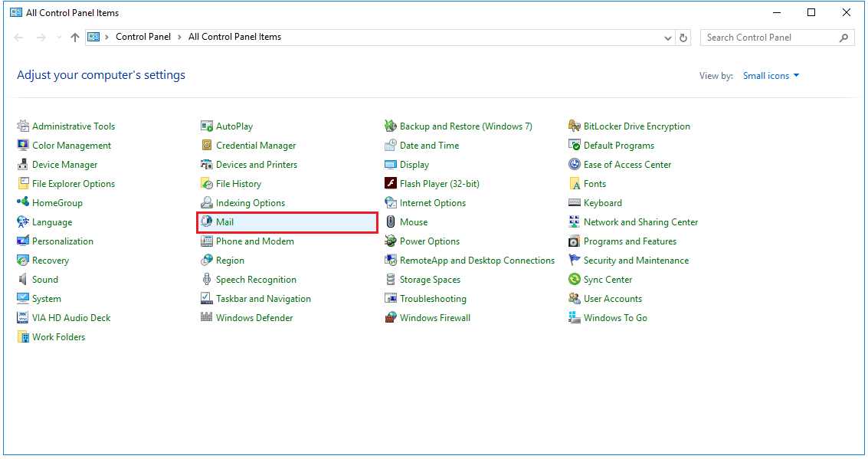Open the View by Small icons dropdown
Image resolution: width=868 pixels, height=459 pixels.
(x=771, y=76)
